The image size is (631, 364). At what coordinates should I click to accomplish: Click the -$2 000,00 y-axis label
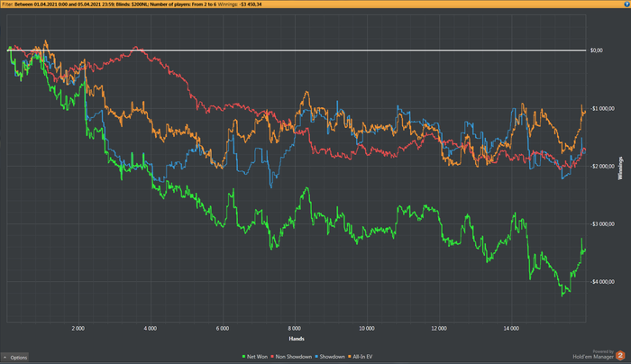[x=602, y=166]
